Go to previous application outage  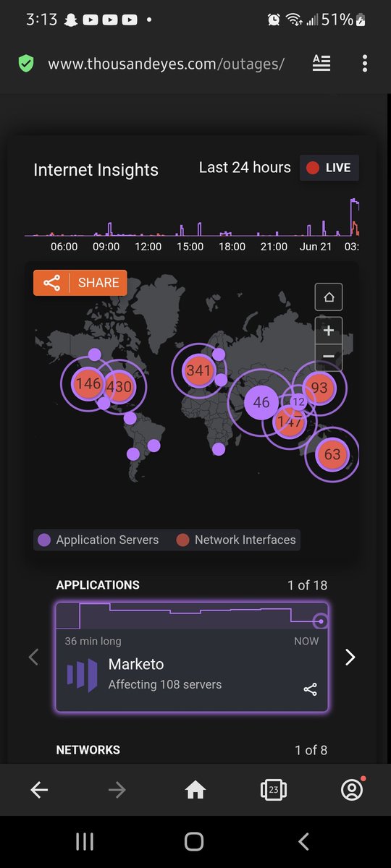coord(33,657)
